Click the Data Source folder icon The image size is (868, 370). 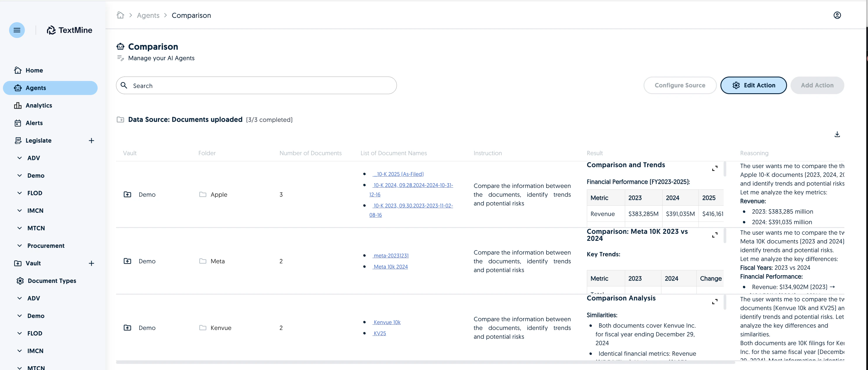coord(120,120)
